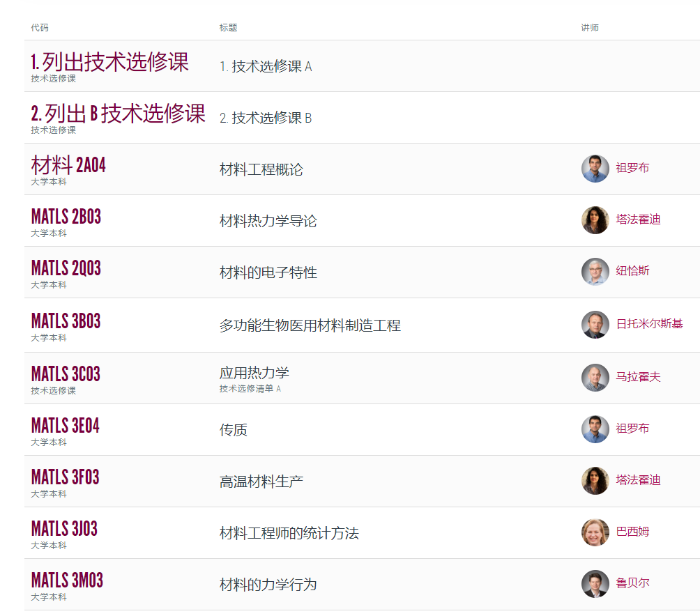Click the profile photo of 马拉霍夫
Viewport: 700px width, 616px height.
pyautogui.click(x=595, y=378)
